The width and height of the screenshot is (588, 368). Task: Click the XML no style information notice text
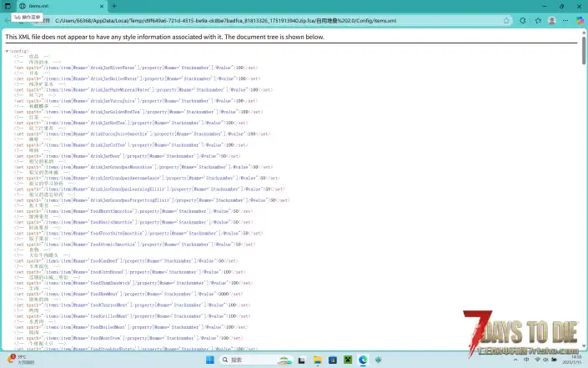pos(164,37)
